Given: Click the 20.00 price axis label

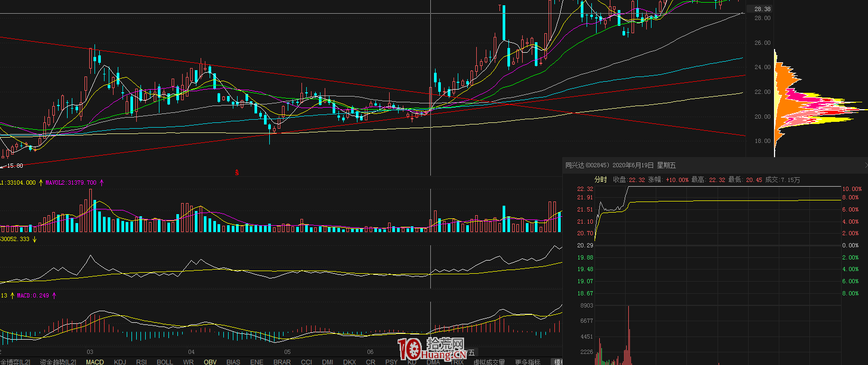Looking at the screenshot, I should point(762,117).
